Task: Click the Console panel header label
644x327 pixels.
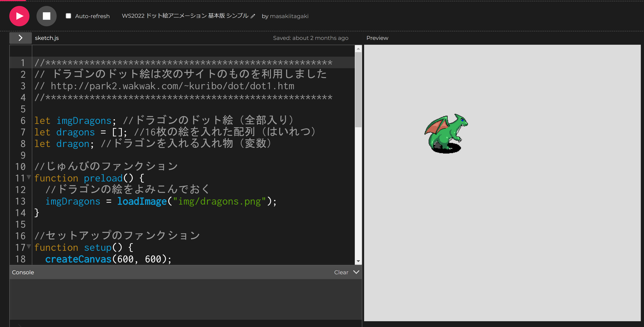Action: click(x=23, y=272)
